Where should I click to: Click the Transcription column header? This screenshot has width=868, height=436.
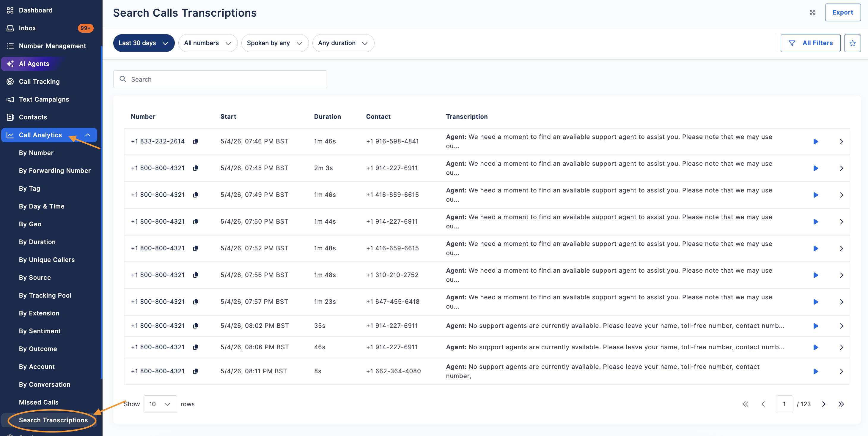tap(467, 116)
